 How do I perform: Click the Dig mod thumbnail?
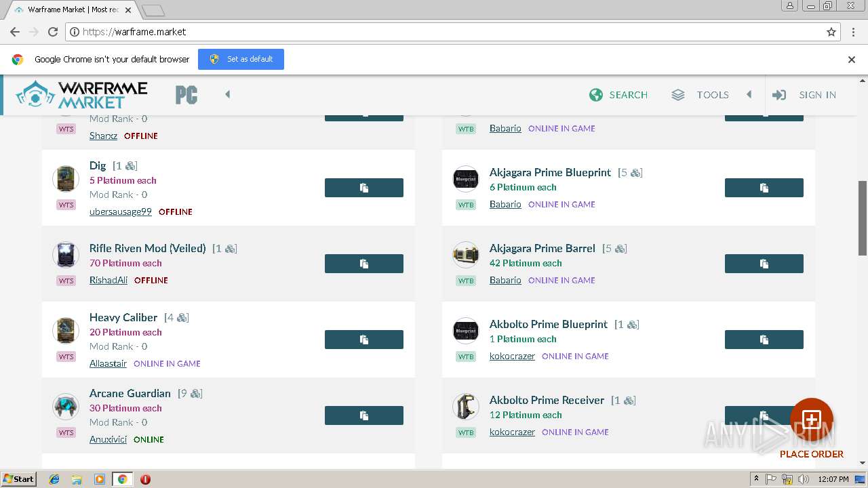(x=66, y=179)
